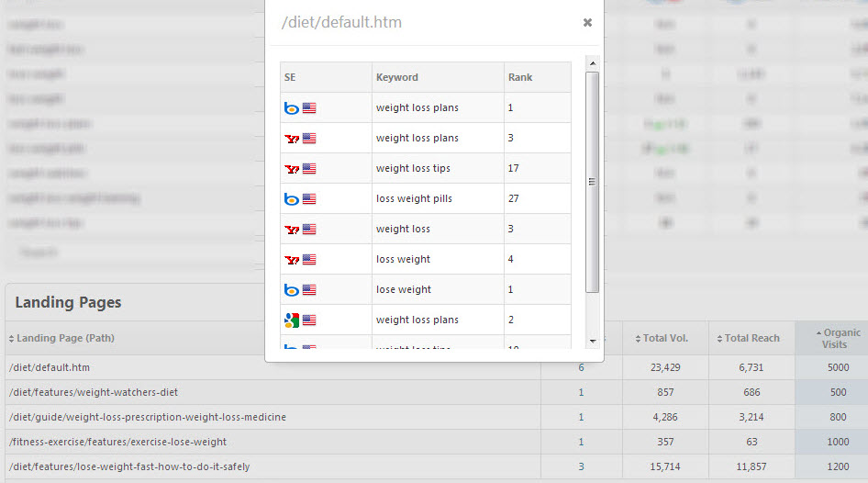
Task: Click the Yahoo icon beside 'weight loss tips'
Action: pyautogui.click(x=292, y=169)
